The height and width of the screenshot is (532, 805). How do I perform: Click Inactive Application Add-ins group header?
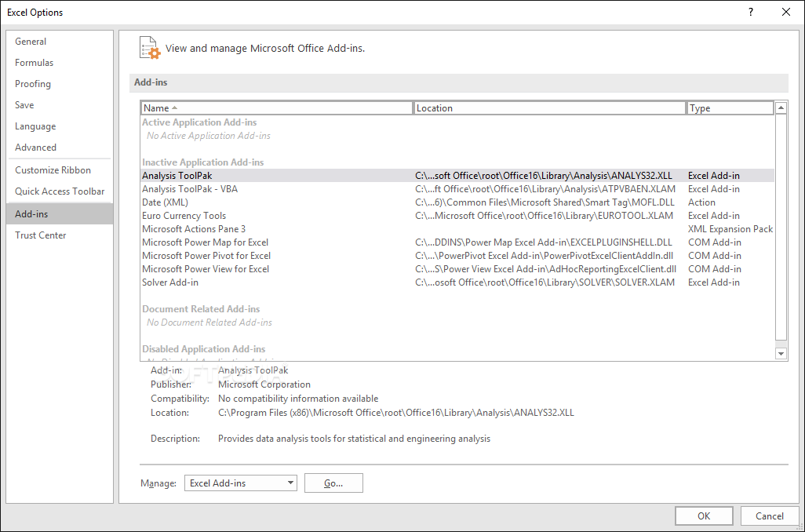pyautogui.click(x=202, y=162)
